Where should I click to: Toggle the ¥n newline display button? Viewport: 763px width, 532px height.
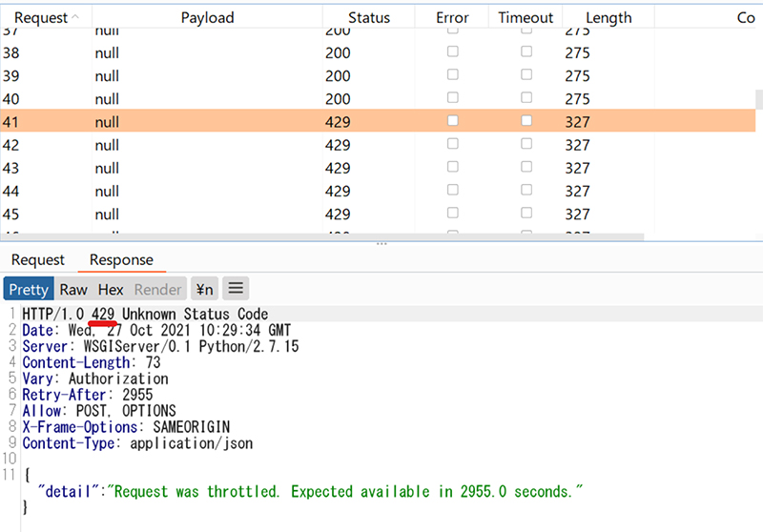click(x=204, y=289)
